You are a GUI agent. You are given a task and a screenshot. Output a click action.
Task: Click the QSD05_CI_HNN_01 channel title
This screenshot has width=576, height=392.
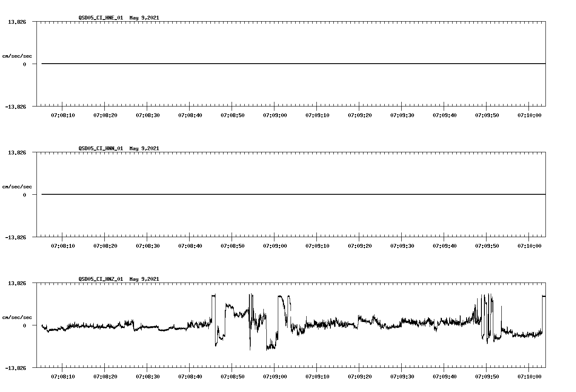point(101,148)
